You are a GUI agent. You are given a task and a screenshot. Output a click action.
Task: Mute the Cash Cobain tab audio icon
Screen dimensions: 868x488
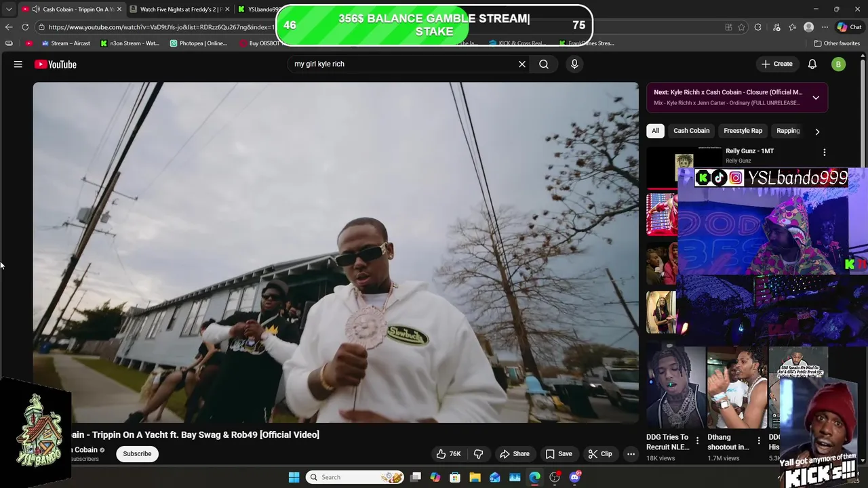(x=35, y=9)
